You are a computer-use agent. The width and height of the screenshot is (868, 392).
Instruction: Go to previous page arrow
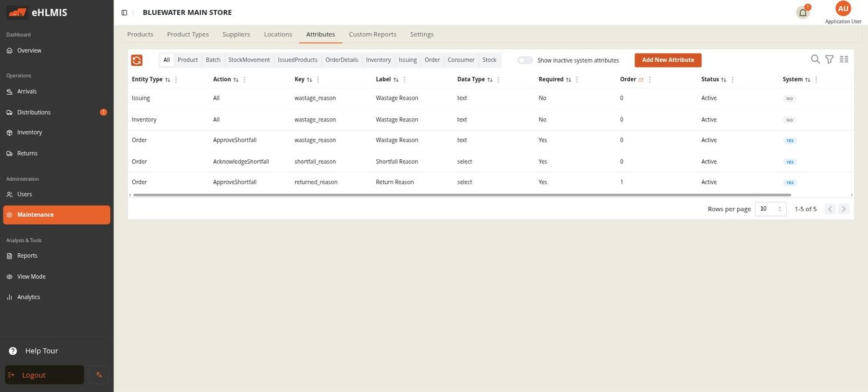click(830, 209)
